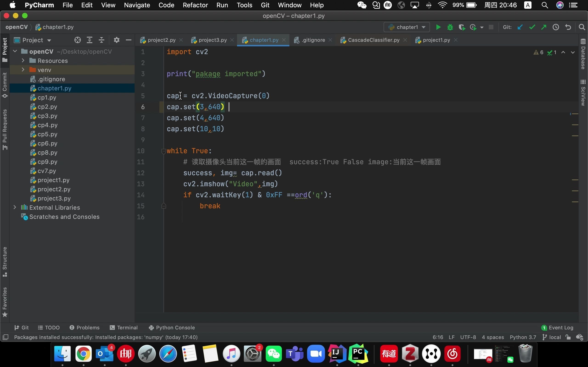
Task: Collapse all in Project tree
Action: tap(102, 40)
